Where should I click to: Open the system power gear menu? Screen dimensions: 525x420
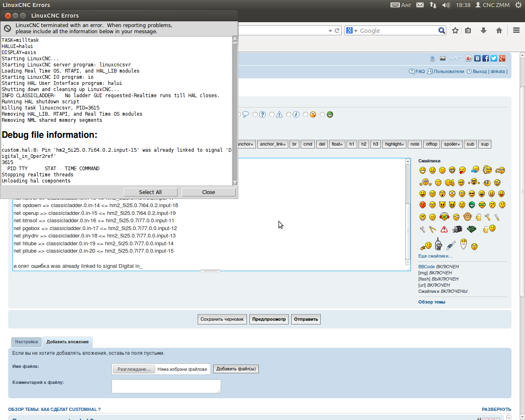coord(518,5)
